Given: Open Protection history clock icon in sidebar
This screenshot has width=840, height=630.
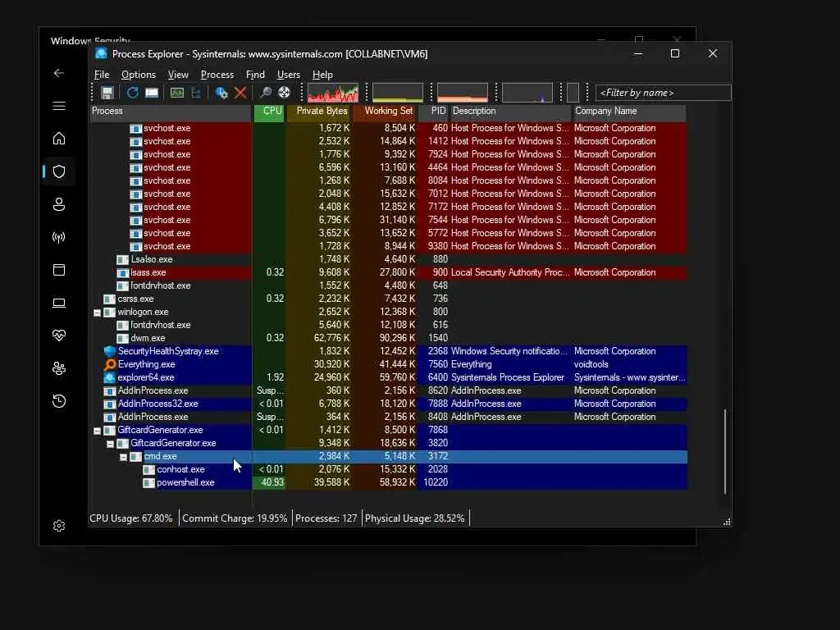Looking at the screenshot, I should click(x=59, y=401).
